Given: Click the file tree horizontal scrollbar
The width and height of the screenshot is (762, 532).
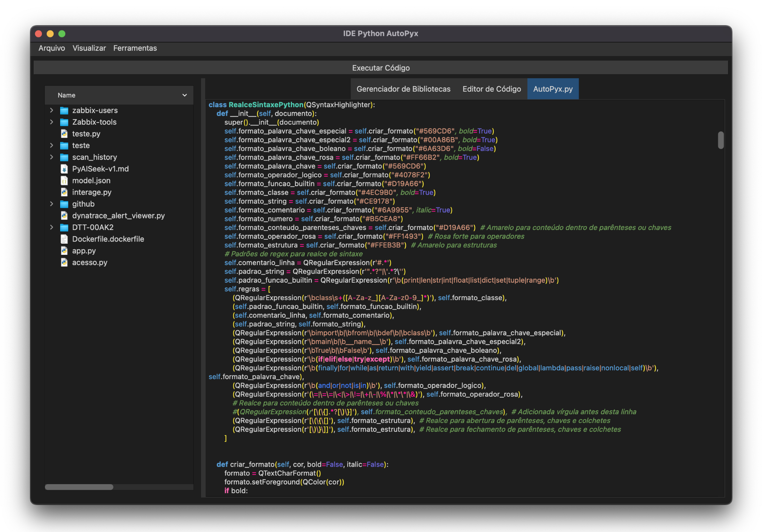Looking at the screenshot, I should click(79, 487).
